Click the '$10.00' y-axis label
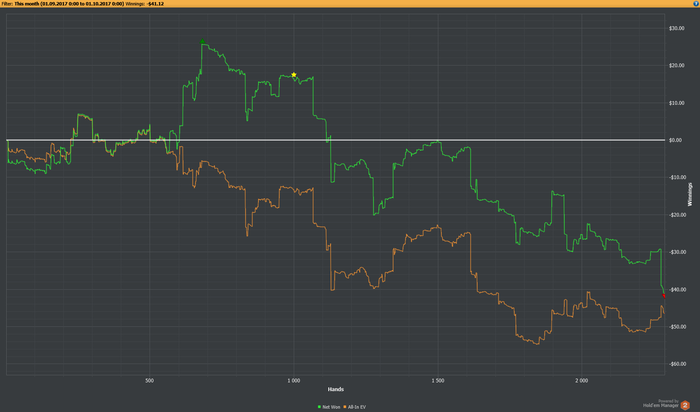 pos(676,103)
